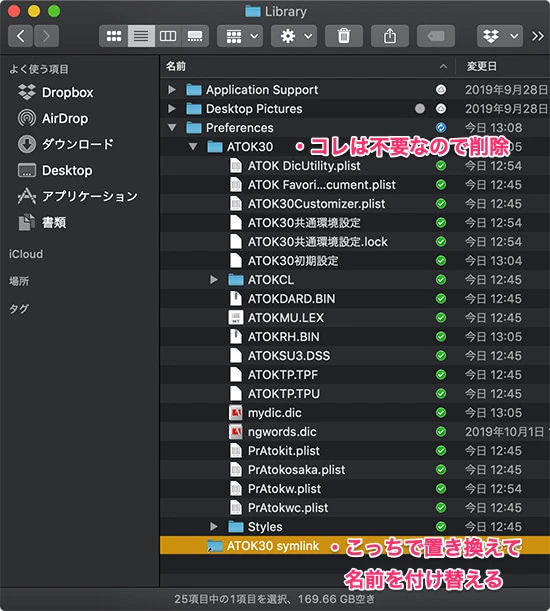
Task: Open ダウンロード in the sidebar
Action: point(65,144)
